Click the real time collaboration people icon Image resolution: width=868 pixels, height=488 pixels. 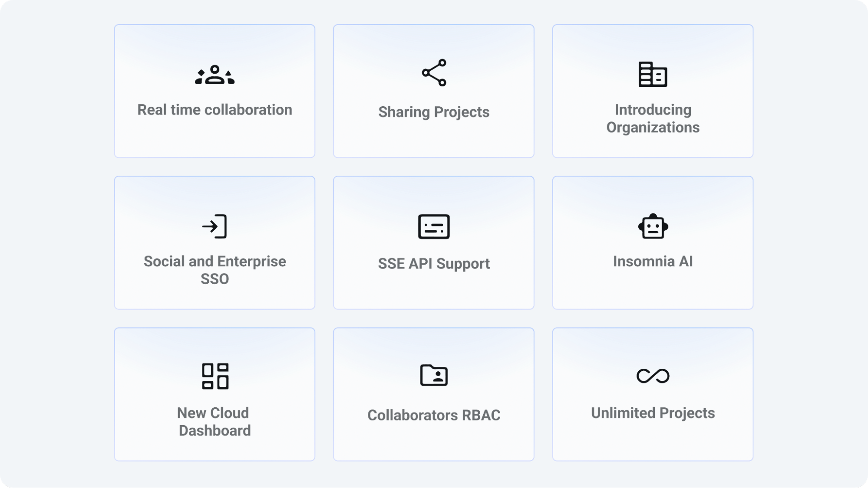[215, 75]
